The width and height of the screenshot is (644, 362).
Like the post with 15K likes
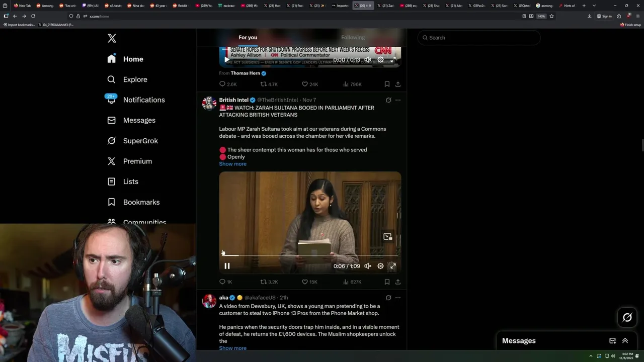click(309, 282)
